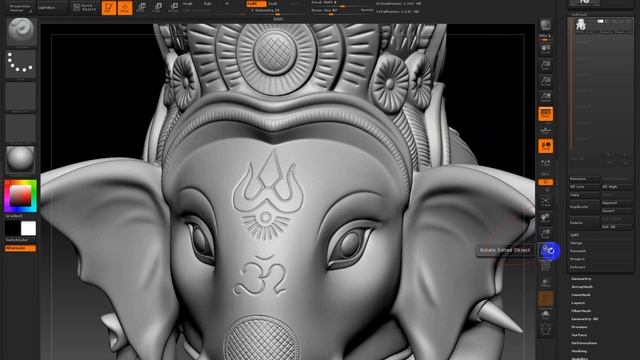Select the black secondary color swatch
Screen dimensions: 640x360
[13, 228]
